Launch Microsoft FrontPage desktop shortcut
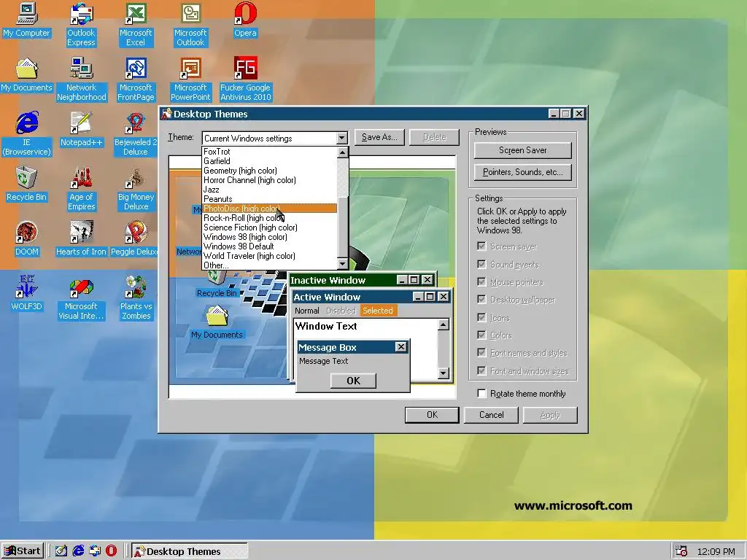 136,79
